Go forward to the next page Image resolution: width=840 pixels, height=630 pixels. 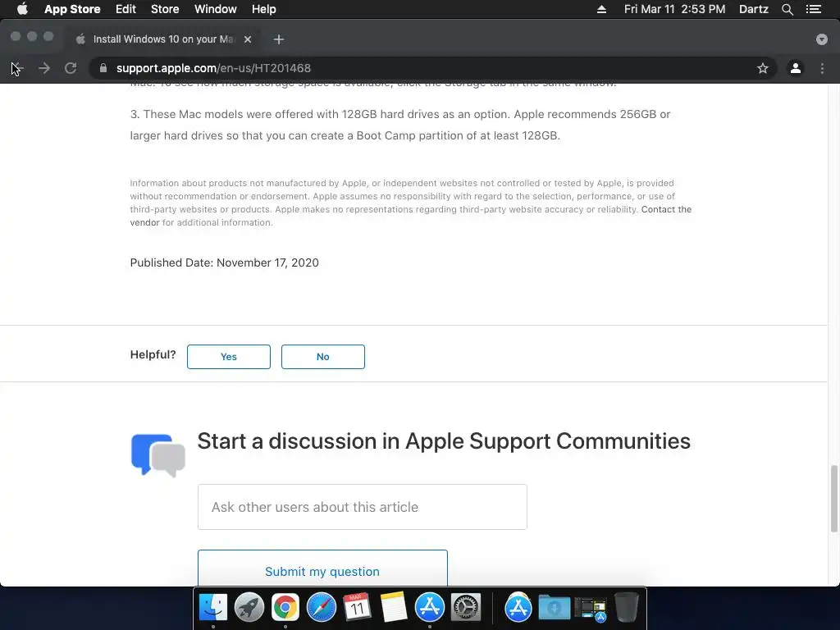point(44,68)
